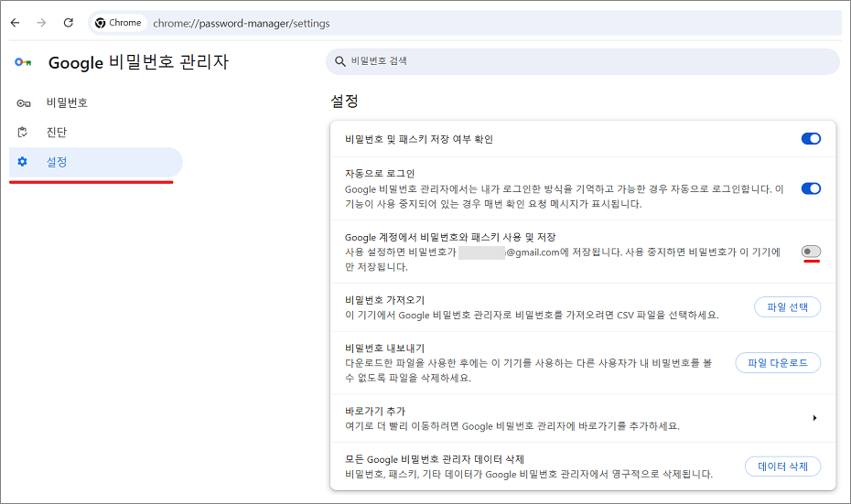
Task: Click the Chrome site info chip
Action: pyautogui.click(x=118, y=23)
